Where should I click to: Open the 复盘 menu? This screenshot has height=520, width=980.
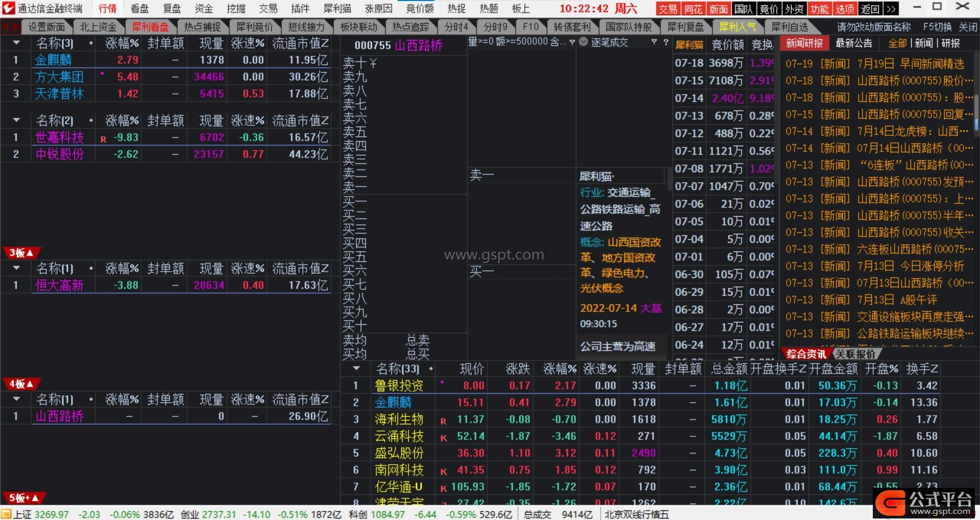click(172, 9)
